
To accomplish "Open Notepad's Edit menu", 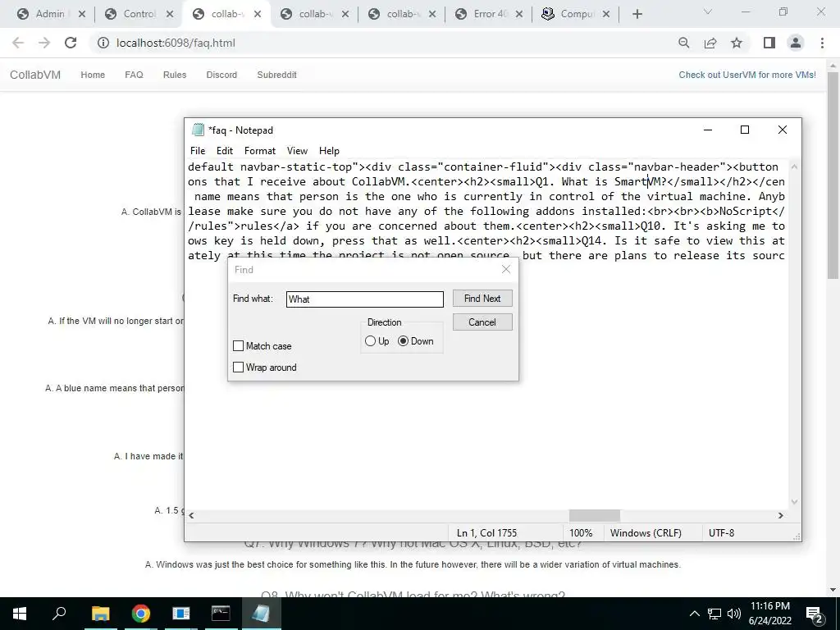I will coord(225,151).
